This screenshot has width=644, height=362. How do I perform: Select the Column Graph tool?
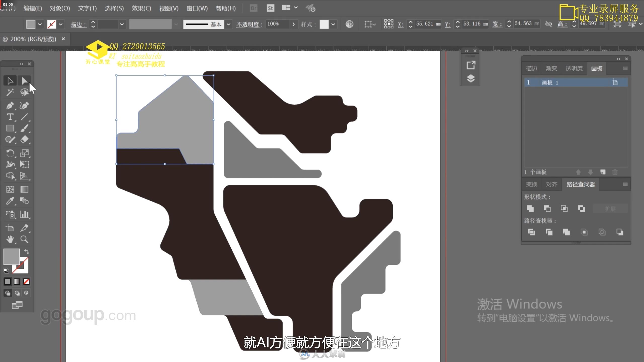pos(24,214)
